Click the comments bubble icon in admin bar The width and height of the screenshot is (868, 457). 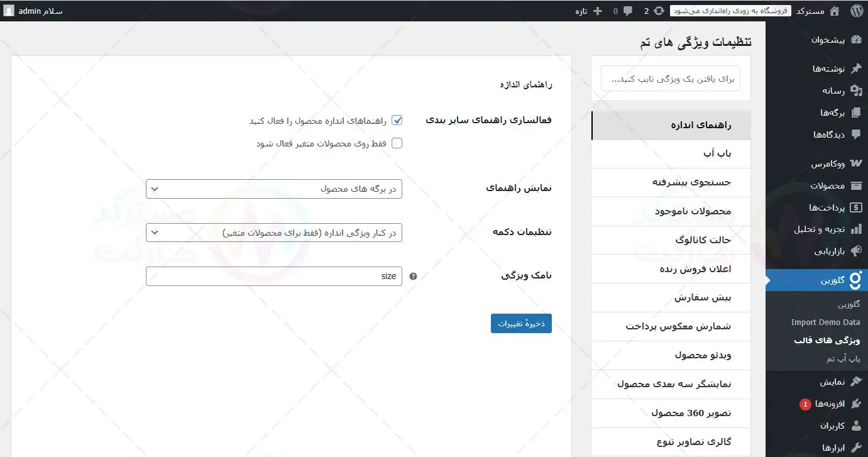pos(627,11)
